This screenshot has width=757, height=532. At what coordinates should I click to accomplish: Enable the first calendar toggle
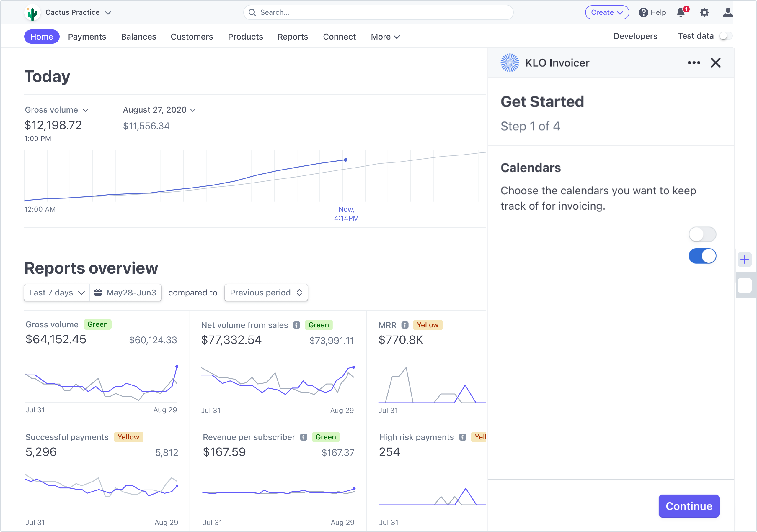point(702,234)
